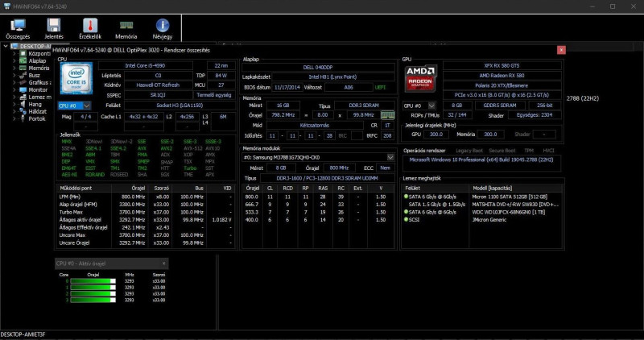Click the RAM icon beside Memória tree item

pyautogui.click(x=23, y=68)
